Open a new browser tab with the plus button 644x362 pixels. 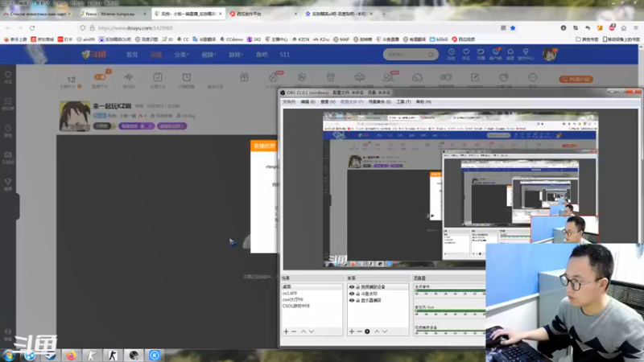point(384,14)
